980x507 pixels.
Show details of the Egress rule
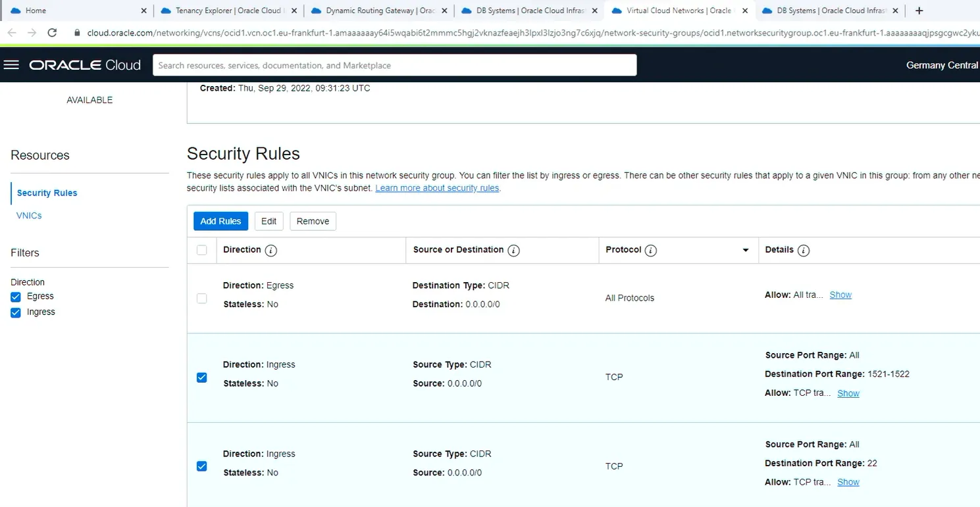[840, 295]
